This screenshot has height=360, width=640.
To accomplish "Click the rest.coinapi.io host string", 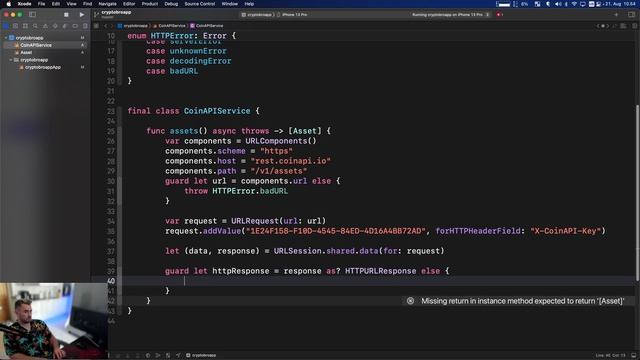I will pyautogui.click(x=291, y=161).
